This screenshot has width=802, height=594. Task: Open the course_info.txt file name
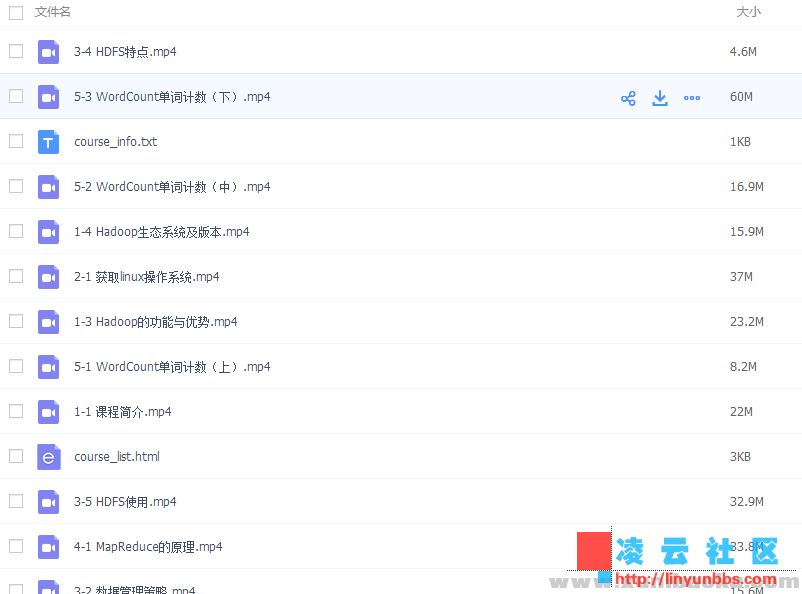coord(116,142)
